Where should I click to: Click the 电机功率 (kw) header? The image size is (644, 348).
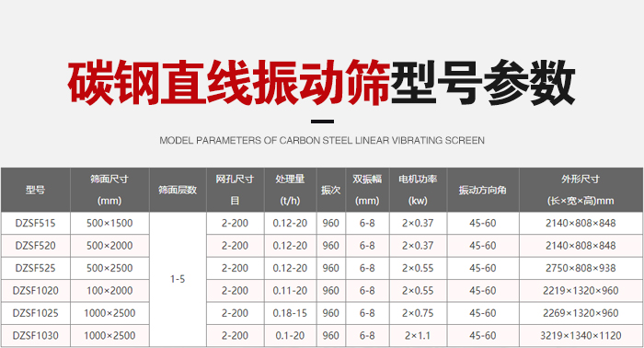[418, 190]
